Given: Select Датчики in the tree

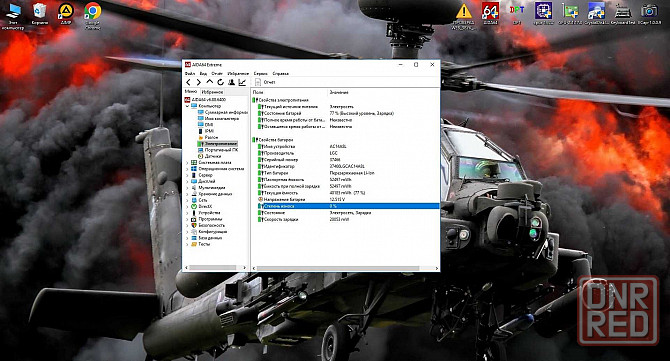Looking at the screenshot, I should [212, 156].
